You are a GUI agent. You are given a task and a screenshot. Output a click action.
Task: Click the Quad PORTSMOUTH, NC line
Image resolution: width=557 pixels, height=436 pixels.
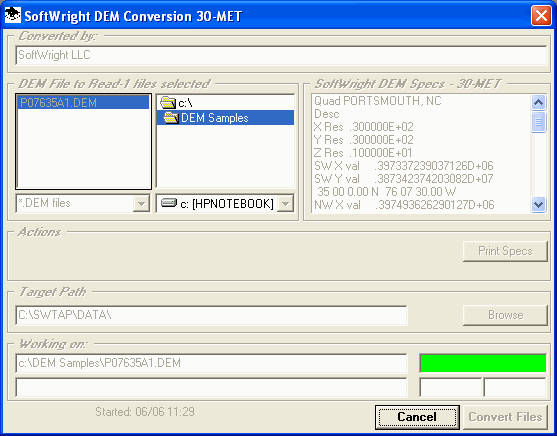coord(378,101)
